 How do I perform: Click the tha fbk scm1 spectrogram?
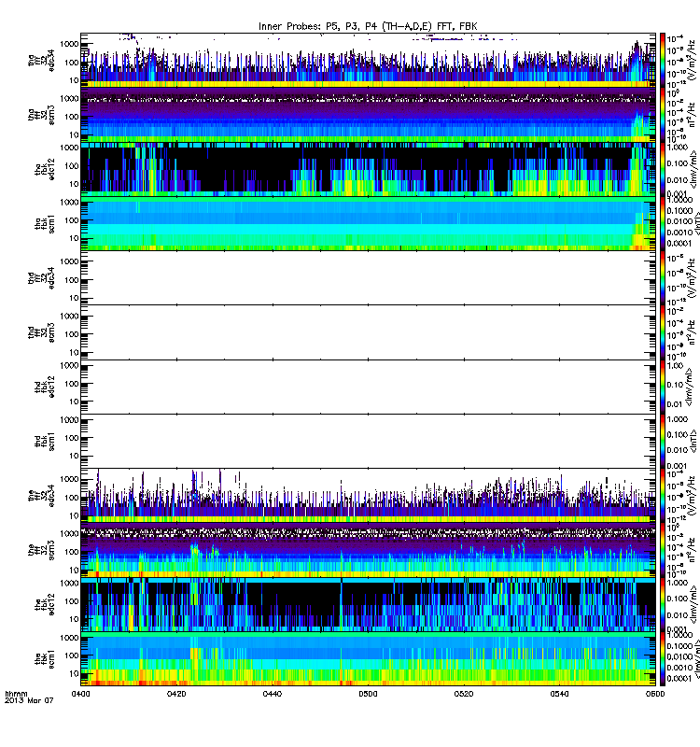click(x=368, y=223)
